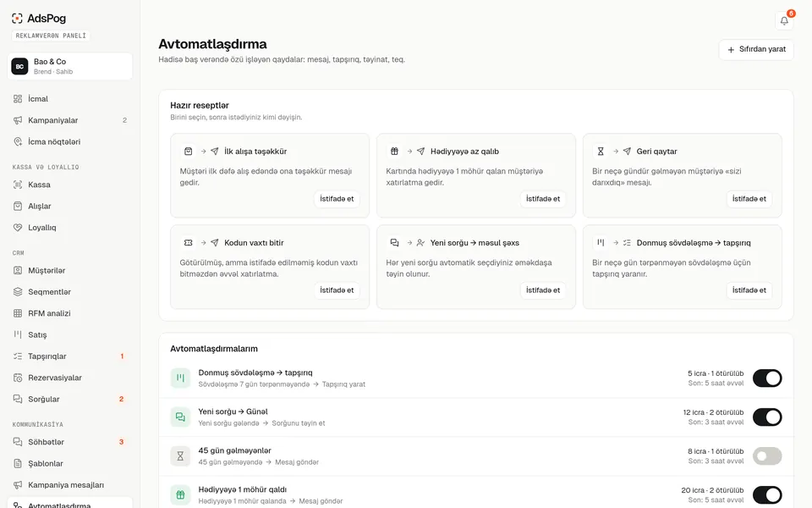This screenshot has width=812, height=508.
Task: Click the chat icon of Yeni sorğu → Günəl row
Action: (180, 417)
